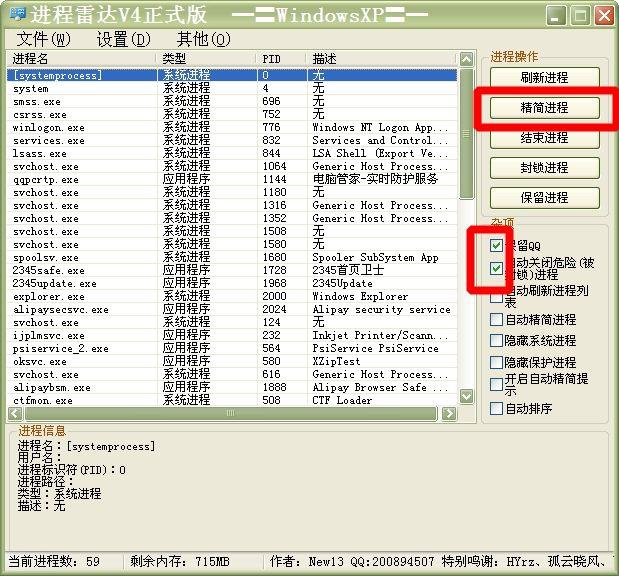Click the 剩余内存: 715MB status entry
Screen dimensions: 619x576
(x=180, y=561)
